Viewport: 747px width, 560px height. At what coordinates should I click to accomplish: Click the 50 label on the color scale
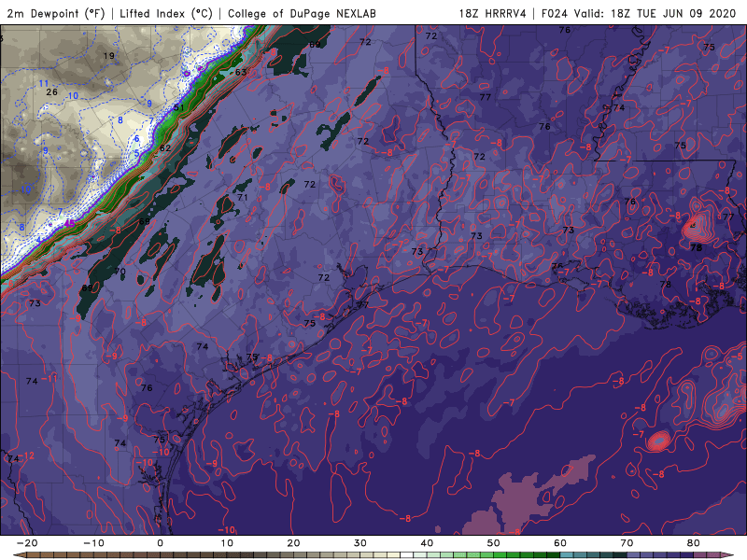494,543
